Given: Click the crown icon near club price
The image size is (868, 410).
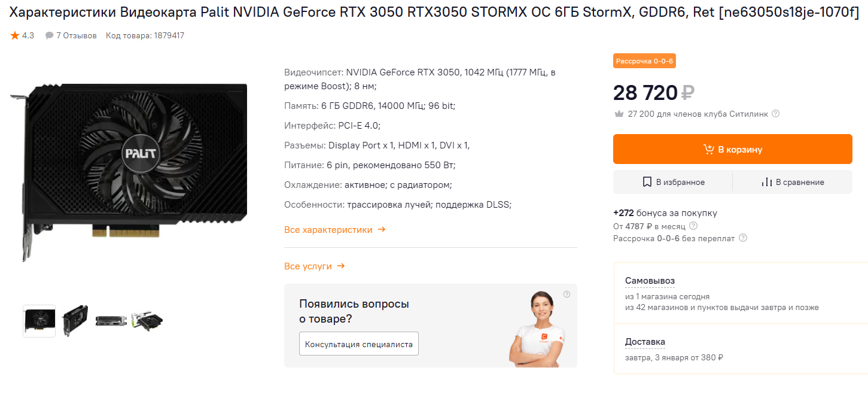Looking at the screenshot, I should coord(619,114).
